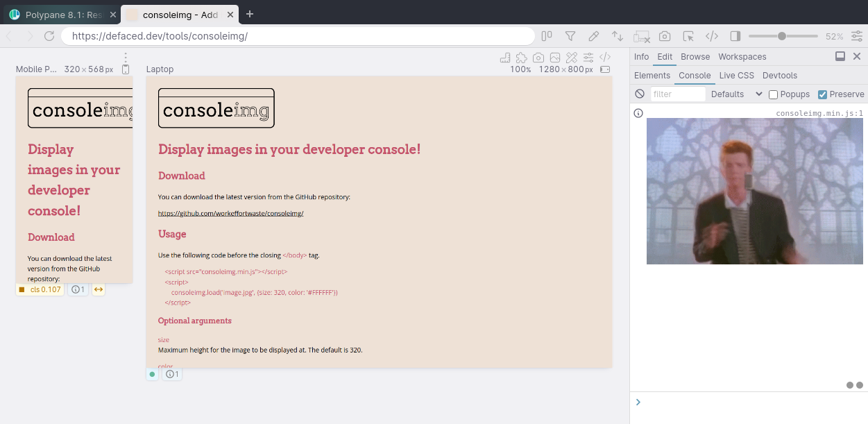Image resolution: width=868 pixels, height=424 pixels.
Task: Switch to the Browse tab
Action: pyautogui.click(x=695, y=57)
